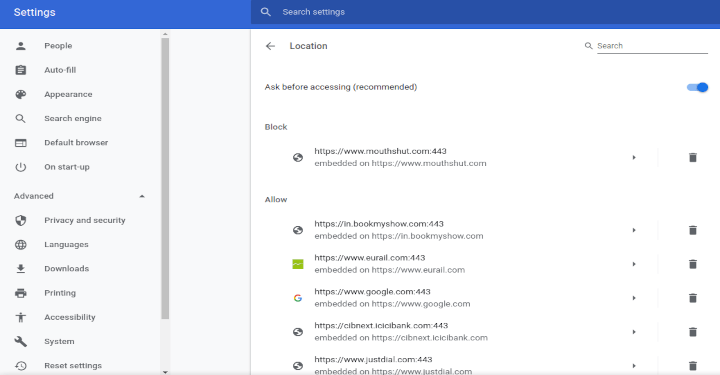Open the Auto-fill settings section
The width and height of the screenshot is (720, 375).
[x=60, y=70]
